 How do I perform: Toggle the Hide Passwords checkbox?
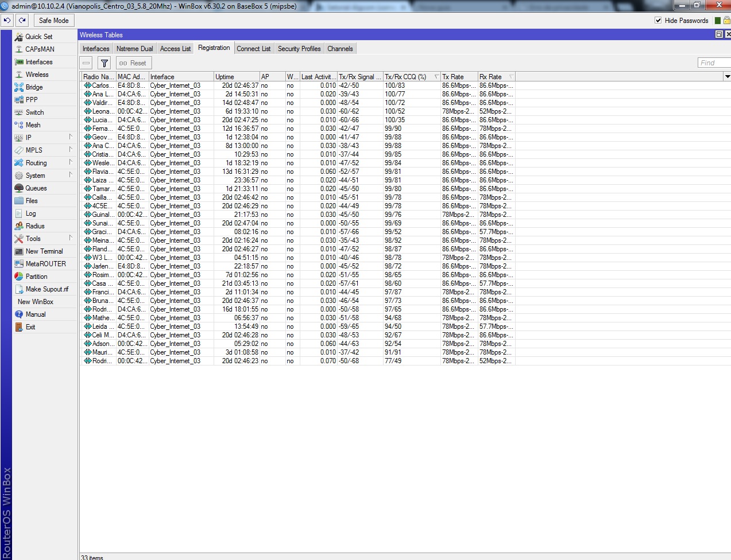(x=658, y=20)
